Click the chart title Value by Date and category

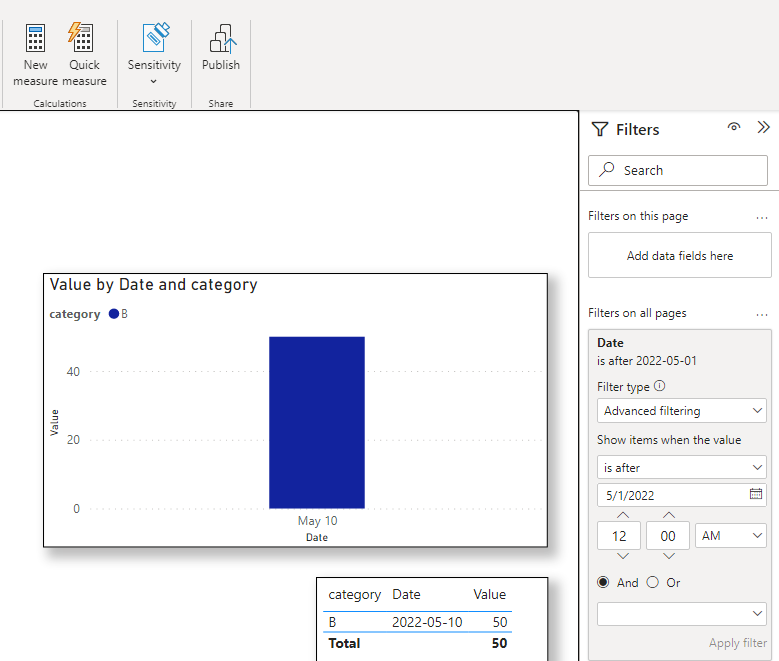click(x=154, y=285)
